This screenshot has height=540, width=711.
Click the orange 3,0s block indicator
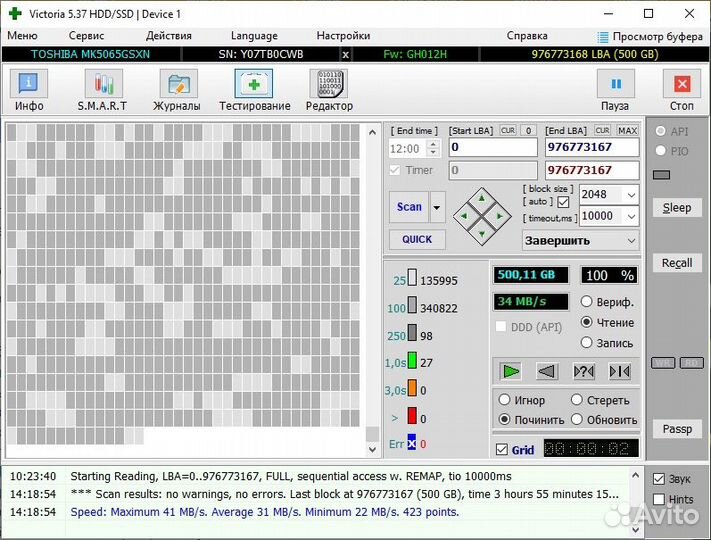(x=412, y=388)
